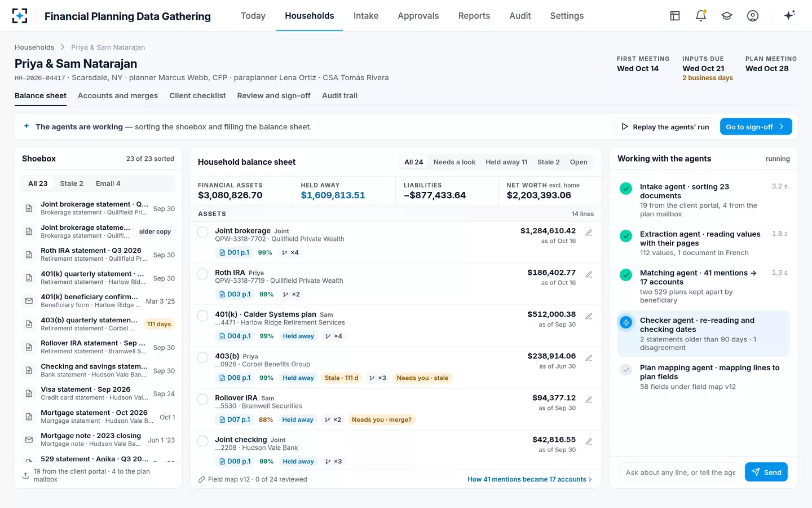Edit the 401(k) Calder Systems pencil icon
The height and width of the screenshot is (508, 812).
(x=589, y=316)
